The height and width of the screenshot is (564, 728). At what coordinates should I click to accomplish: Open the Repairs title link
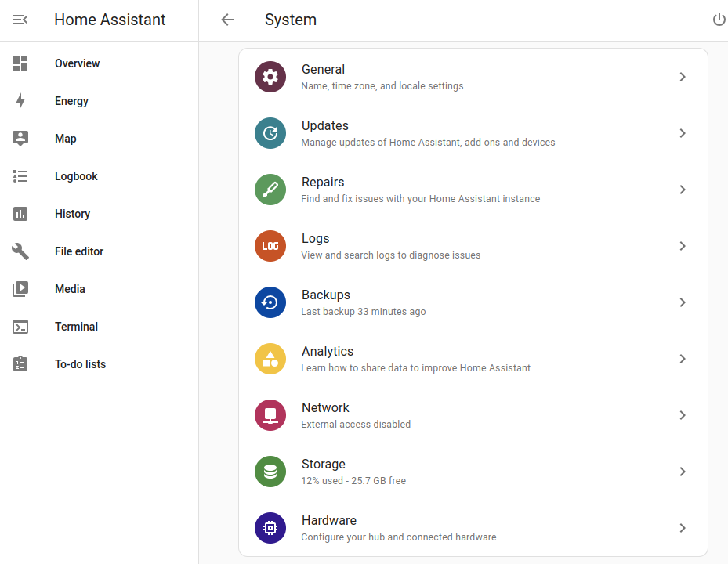(x=323, y=182)
